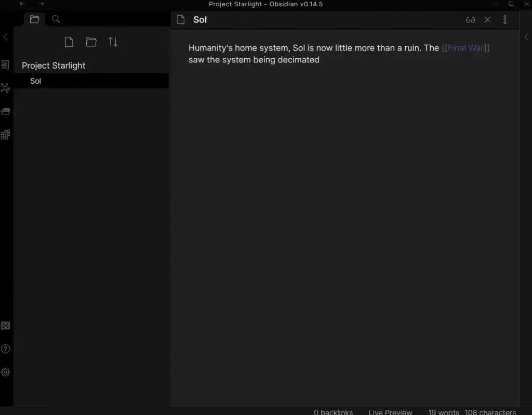The height and width of the screenshot is (415, 532).
Task: Toggle reading view with the glasses icon
Action: tap(470, 20)
